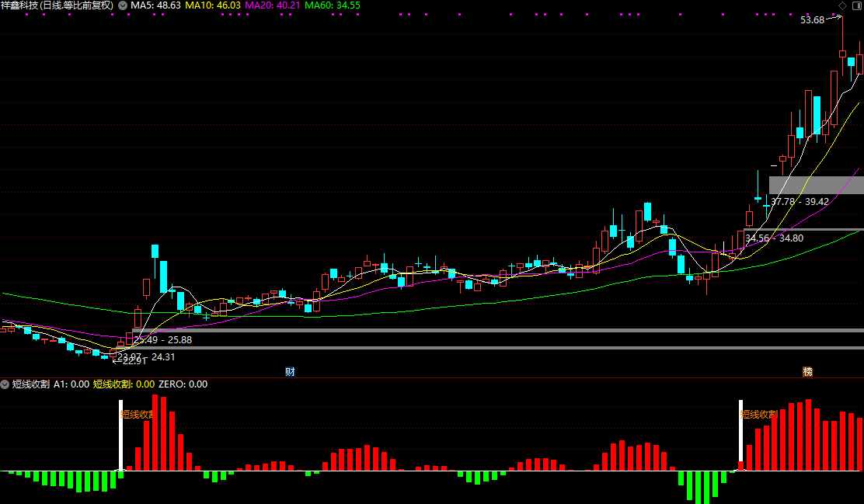Click the yellow 短线收割: 0.00 indicator value

124,384
